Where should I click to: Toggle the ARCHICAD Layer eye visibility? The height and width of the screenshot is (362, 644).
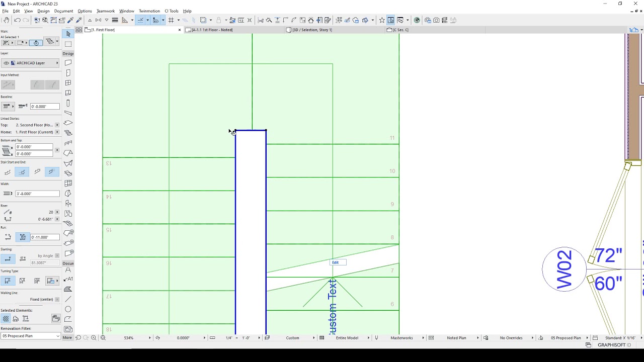tap(6, 63)
